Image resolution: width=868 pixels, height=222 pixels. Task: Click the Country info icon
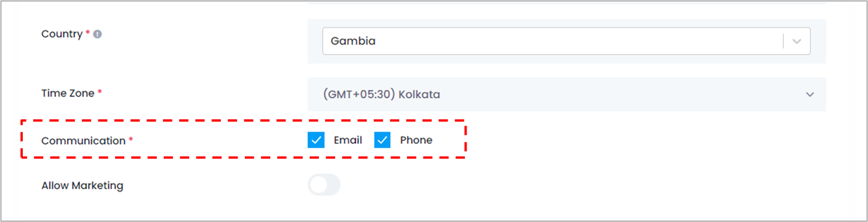coord(98,34)
